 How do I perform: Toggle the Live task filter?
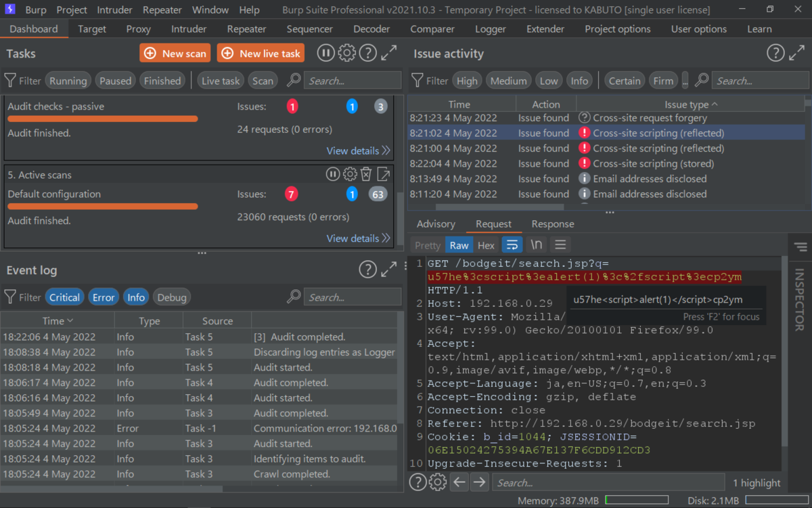click(x=221, y=81)
